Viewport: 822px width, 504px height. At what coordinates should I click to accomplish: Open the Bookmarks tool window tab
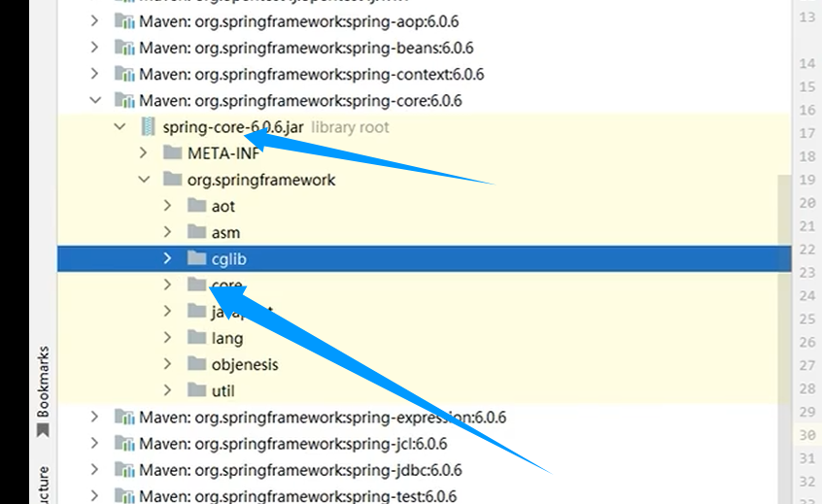43,390
